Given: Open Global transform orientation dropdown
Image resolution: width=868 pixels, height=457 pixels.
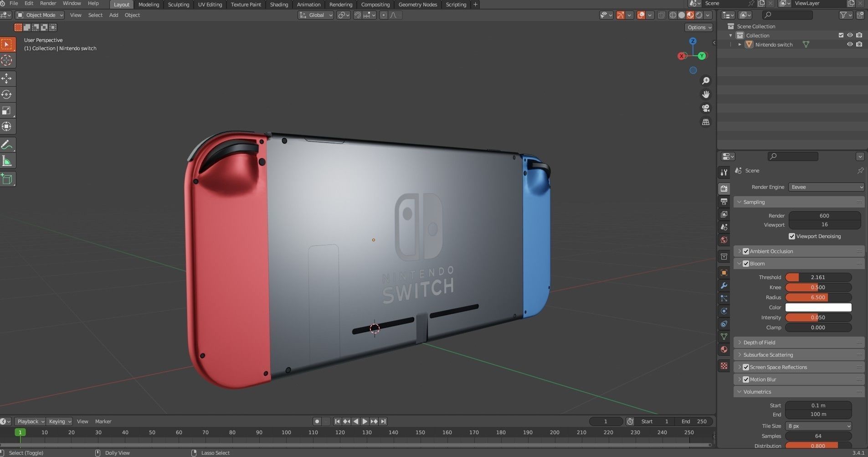Looking at the screenshot, I should (316, 15).
